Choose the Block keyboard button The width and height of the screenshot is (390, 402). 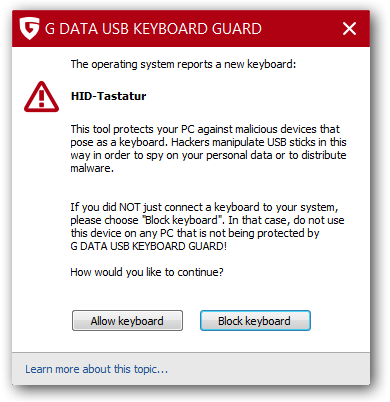coord(255,321)
